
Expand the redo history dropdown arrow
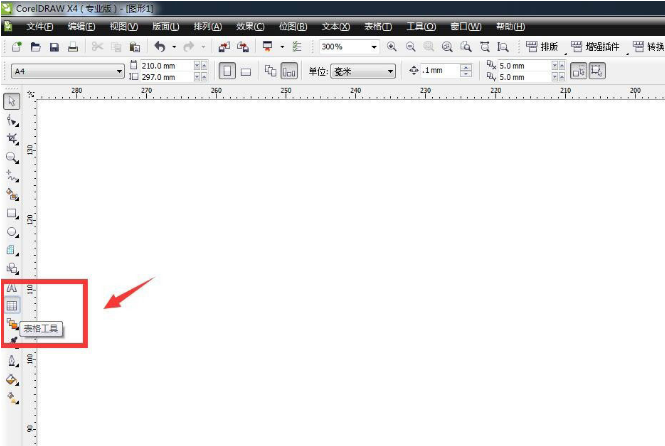(203, 47)
